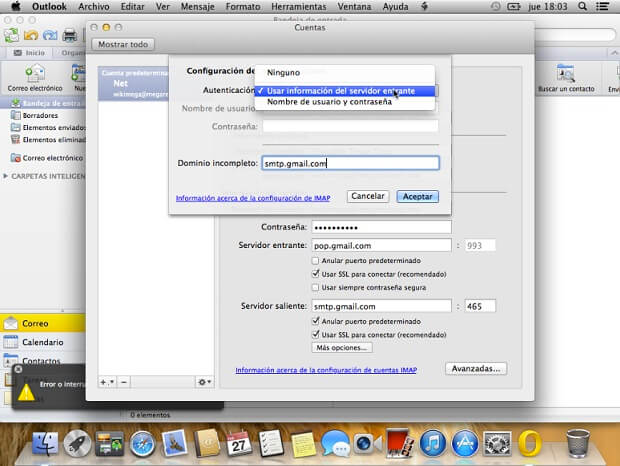Open Elementos eliminados folder
This screenshot has width=620, height=466.
pos(48,140)
